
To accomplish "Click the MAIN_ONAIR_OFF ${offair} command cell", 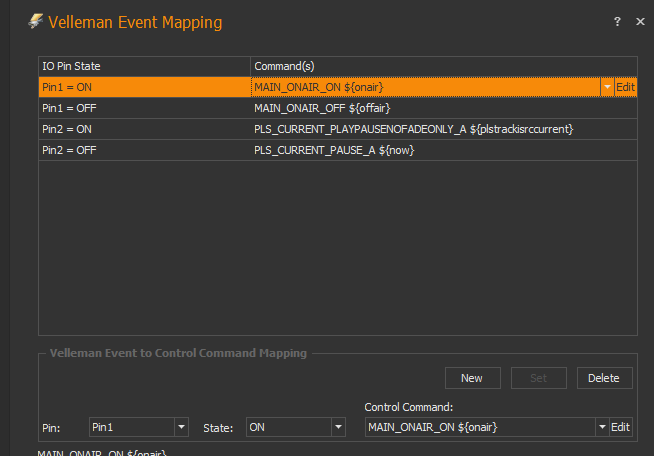I will (x=444, y=108).
